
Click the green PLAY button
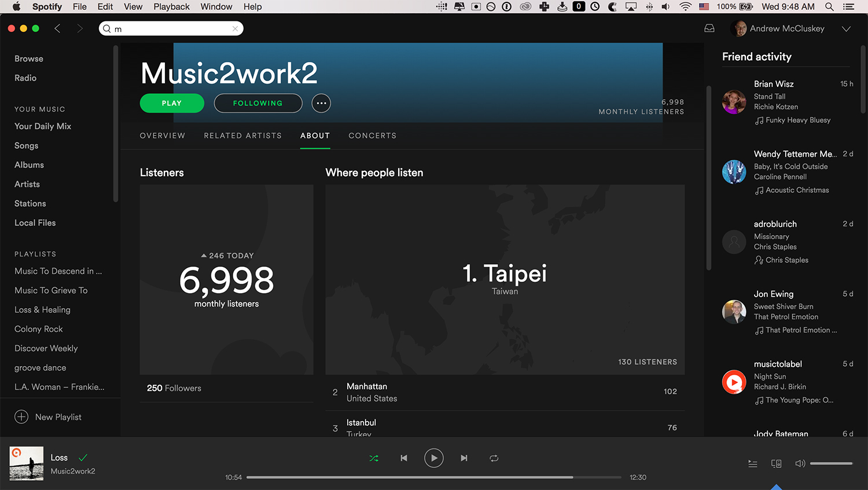click(x=172, y=103)
